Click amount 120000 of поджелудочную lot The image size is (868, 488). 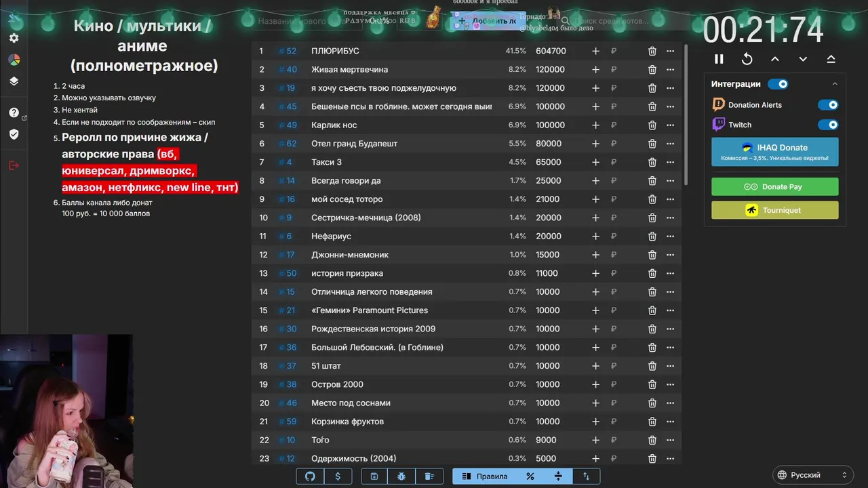550,88
